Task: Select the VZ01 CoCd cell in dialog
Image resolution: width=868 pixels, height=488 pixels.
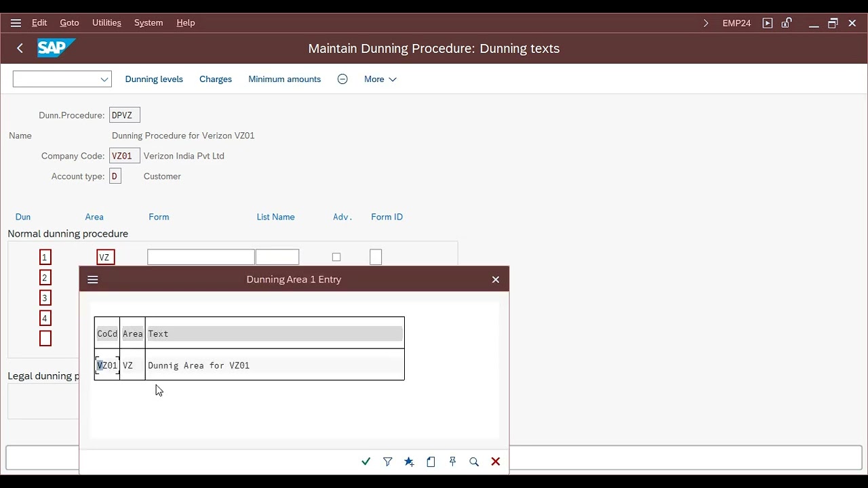Action: [x=107, y=365]
